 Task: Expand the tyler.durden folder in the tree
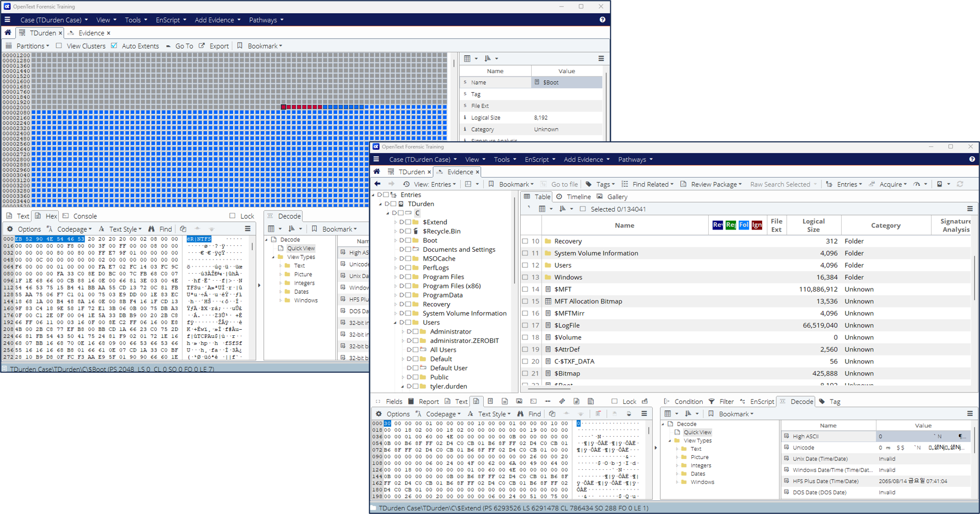pyautogui.click(x=403, y=386)
